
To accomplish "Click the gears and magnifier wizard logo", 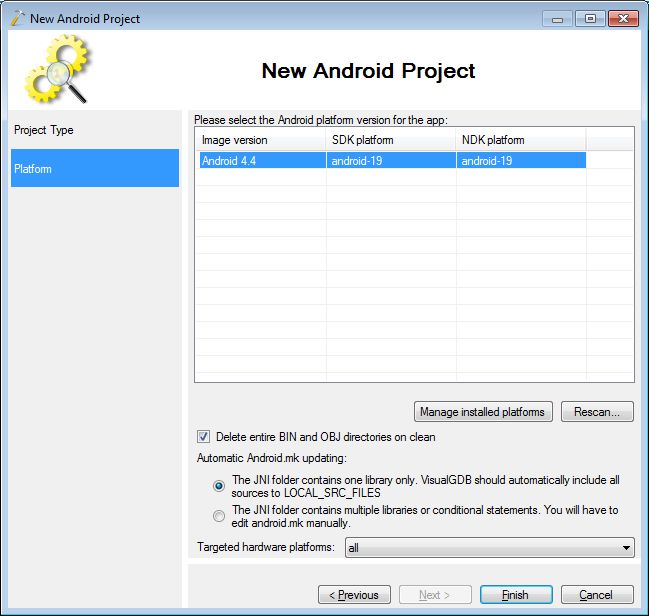I will point(57,69).
